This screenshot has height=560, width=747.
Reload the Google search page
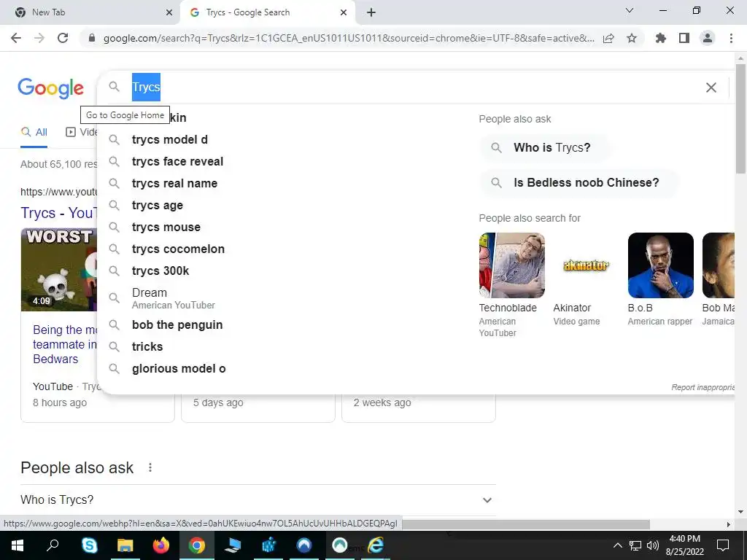[63, 38]
